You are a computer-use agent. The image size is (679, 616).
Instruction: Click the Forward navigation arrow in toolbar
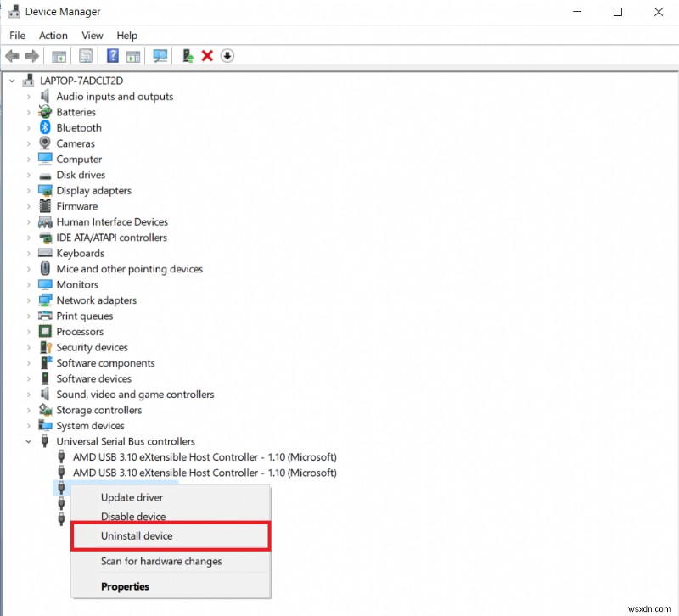point(31,55)
